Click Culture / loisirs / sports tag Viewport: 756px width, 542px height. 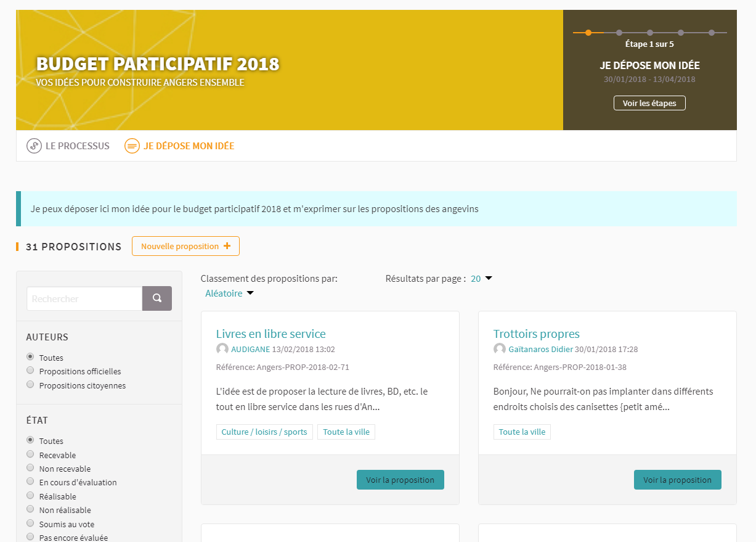tap(264, 432)
